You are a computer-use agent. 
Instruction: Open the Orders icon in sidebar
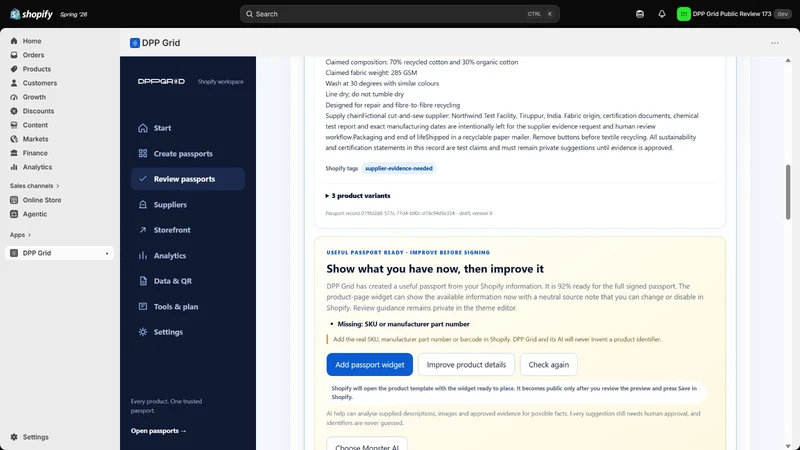14,55
